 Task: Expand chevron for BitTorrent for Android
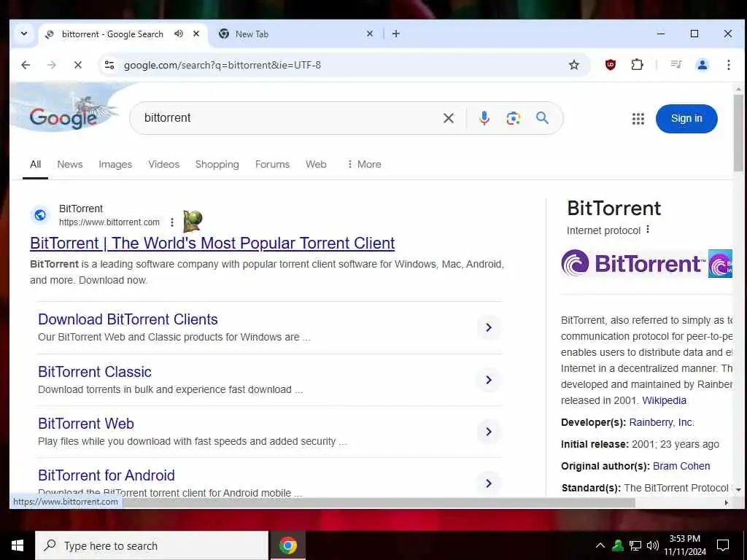pyautogui.click(x=489, y=483)
